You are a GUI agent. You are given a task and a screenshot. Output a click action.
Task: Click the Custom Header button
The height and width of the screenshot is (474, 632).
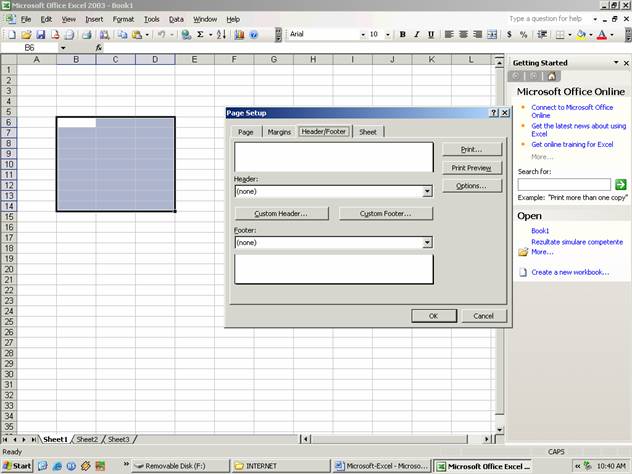pos(281,214)
